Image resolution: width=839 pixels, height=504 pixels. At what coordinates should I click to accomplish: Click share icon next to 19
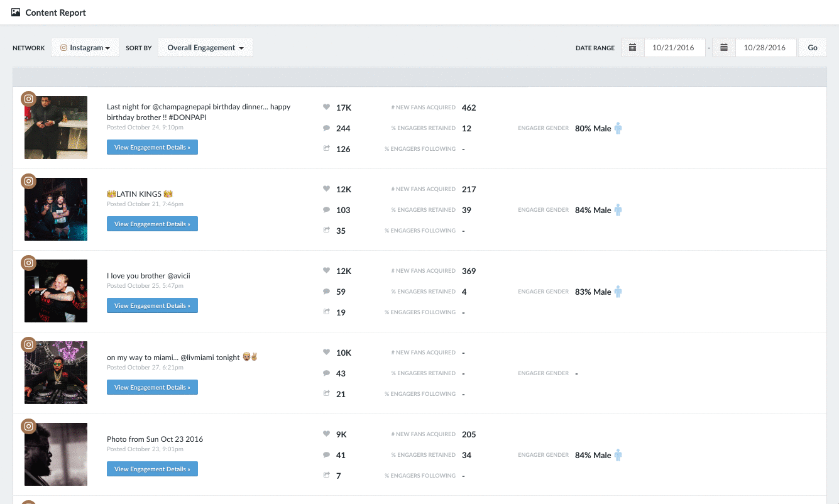pyautogui.click(x=326, y=312)
